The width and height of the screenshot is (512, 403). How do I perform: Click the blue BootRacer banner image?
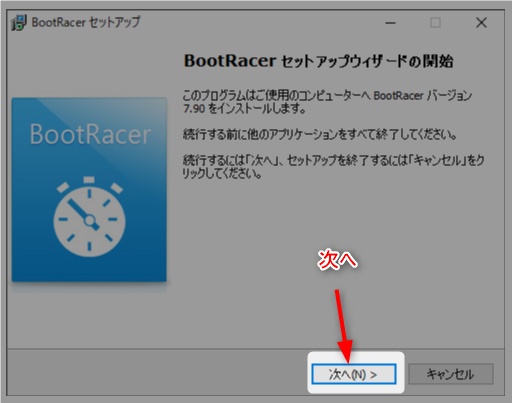click(x=89, y=190)
